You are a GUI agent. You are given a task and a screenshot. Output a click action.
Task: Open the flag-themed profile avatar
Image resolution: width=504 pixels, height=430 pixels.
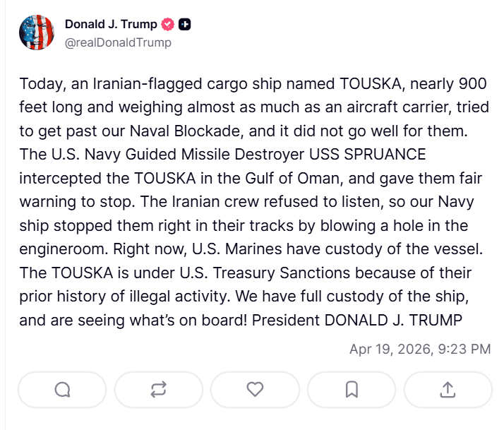[x=36, y=32]
